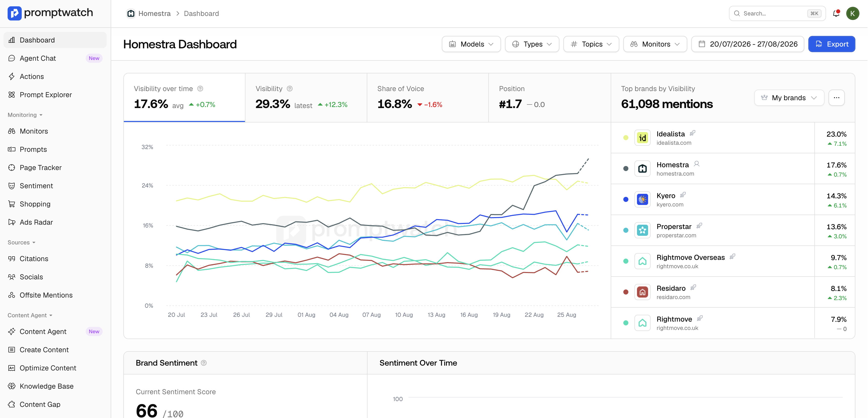Open the Page Tracker page
The height and width of the screenshot is (418, 868).
(55, 168)
